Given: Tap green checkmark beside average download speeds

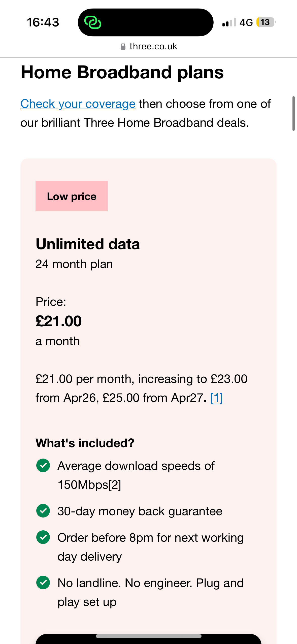Looking at the screenshot, I should [43, 465].
